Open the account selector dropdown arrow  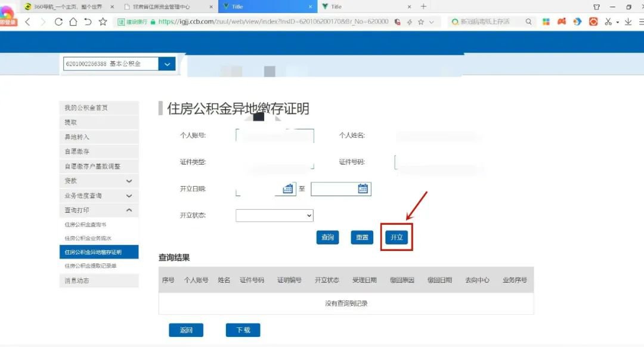pyautogui.click(x=167, y=64)
